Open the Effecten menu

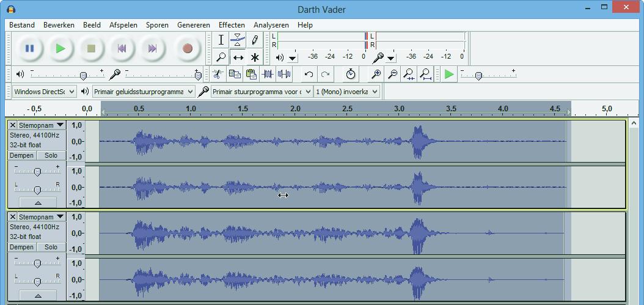click(x=232, y=25)
